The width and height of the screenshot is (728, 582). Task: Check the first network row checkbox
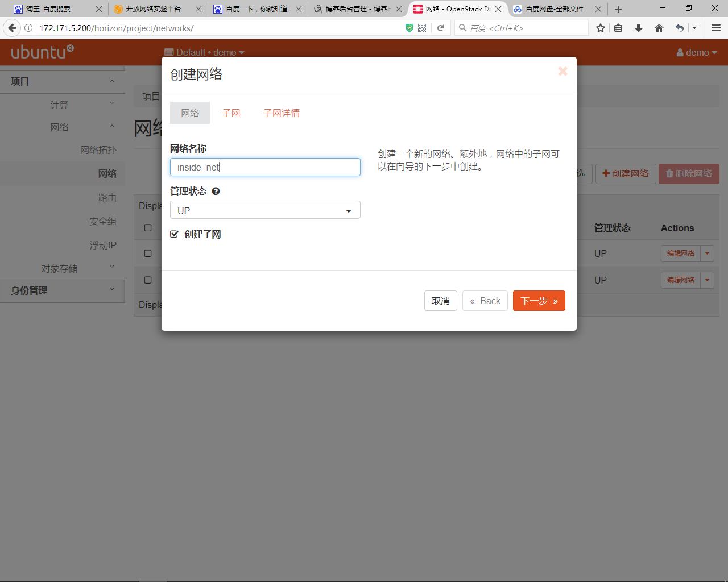tap(148, 253)
